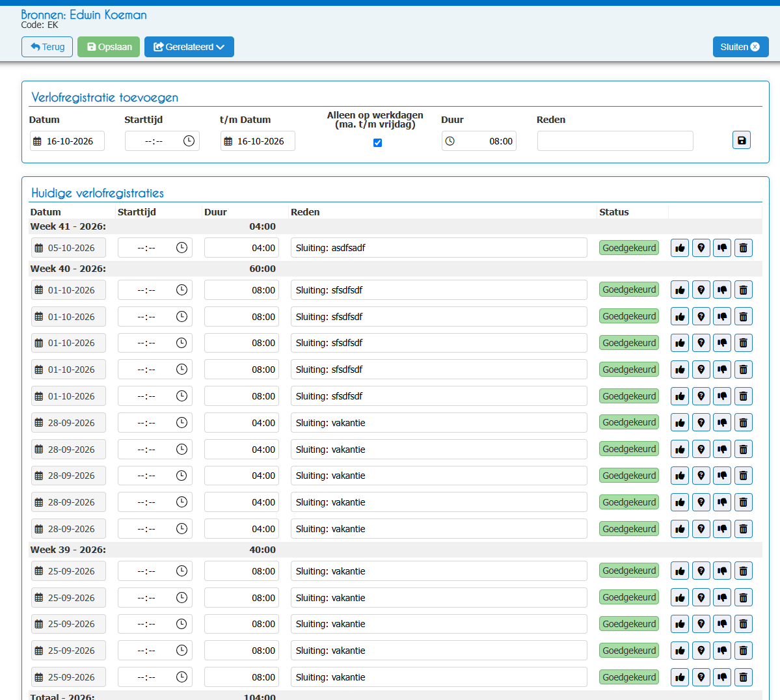
Task: Click the 04:00 duration field of 05-10-2026
Action: pyautogui.click(x=241, y=248)
